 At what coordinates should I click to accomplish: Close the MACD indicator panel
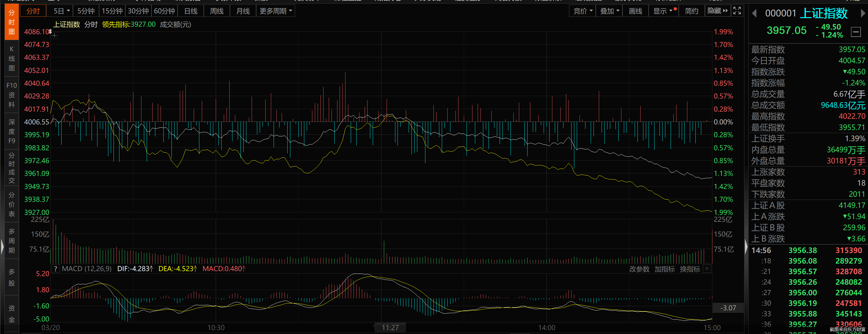[707, 269]
